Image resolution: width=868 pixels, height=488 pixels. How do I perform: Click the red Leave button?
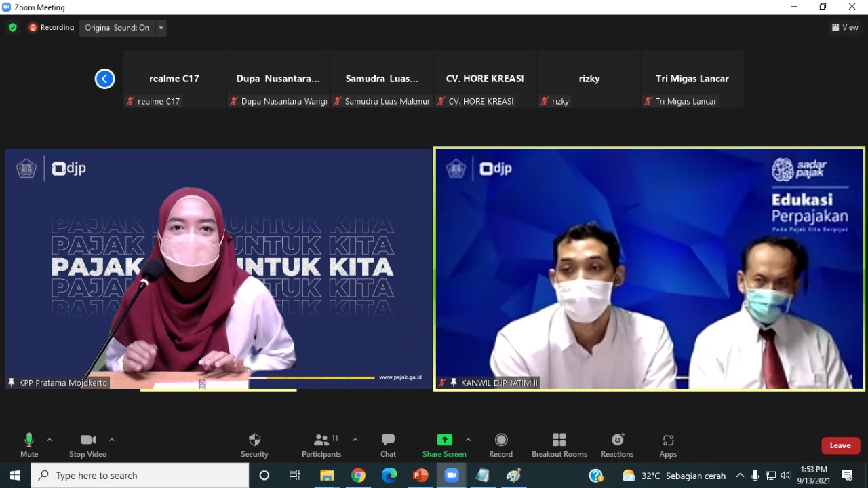pyautogui.click(x=840, y=445)
